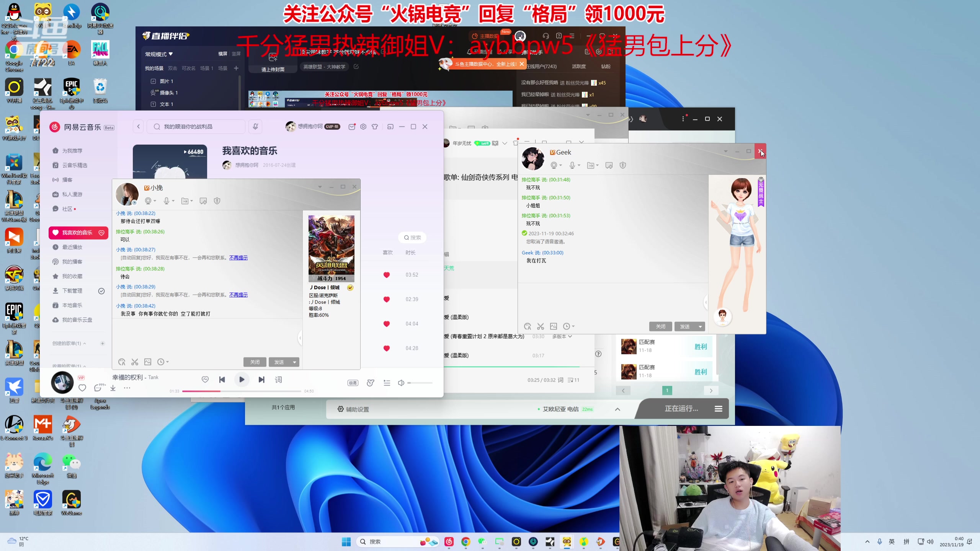
Task: Click the Windows Start button
Action: click(346, 542)
